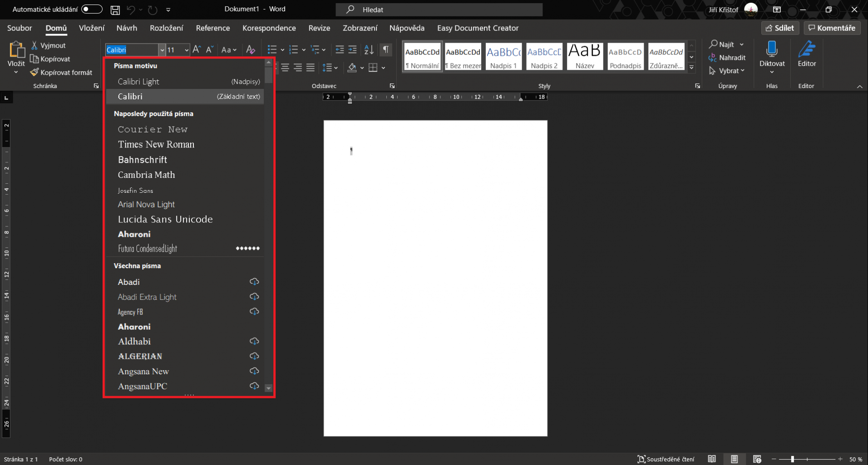868x465 pixels.
Task: Choose Times New Roman from font list
Action: pyautogui.click(x=156, y=144)
